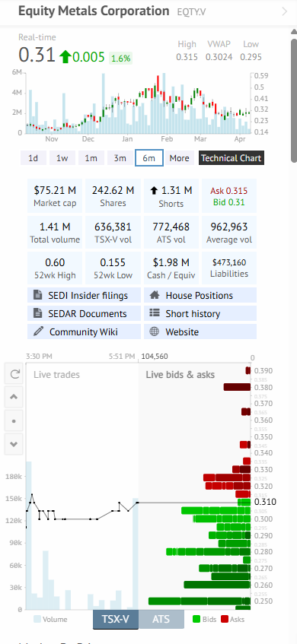Click the Shorts up-arrow icon
The image size is (297, 644).
154,190
